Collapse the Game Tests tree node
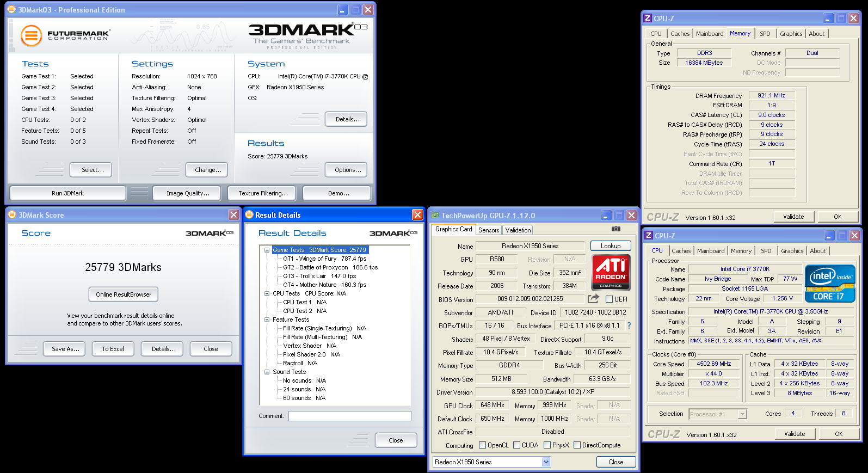This screenshot has width=868, height=473. click(267, 250)
